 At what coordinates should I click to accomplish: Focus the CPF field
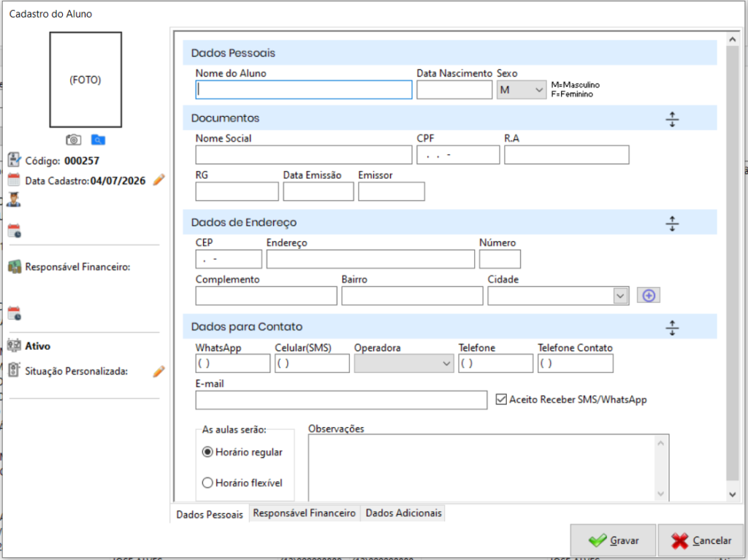458,155
